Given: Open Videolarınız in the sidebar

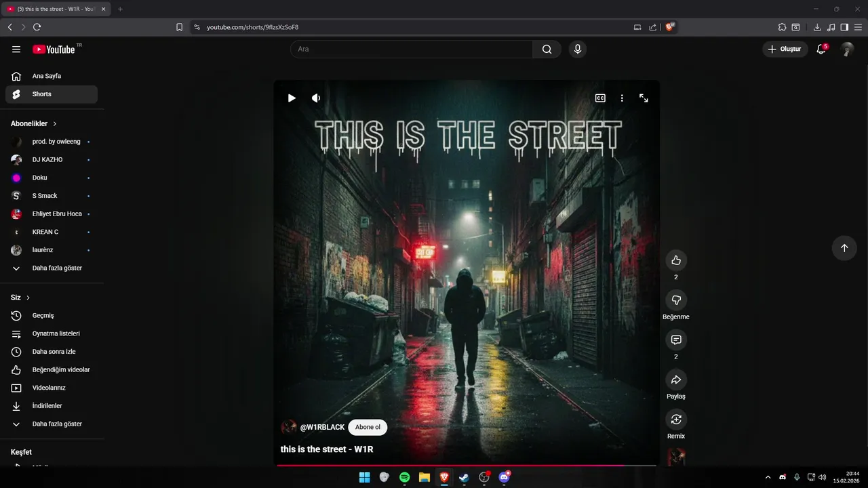Looking at the screenshot, I should pyautogui.click(x=52, y=388).
